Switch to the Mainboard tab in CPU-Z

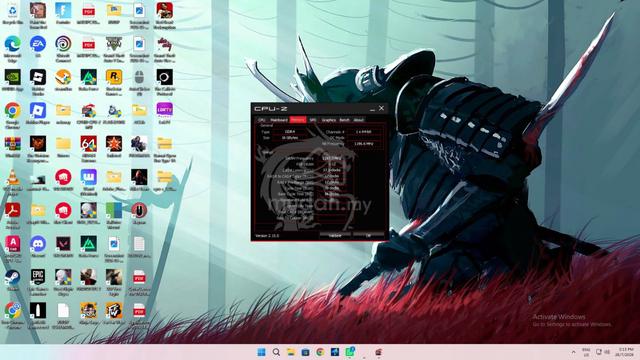279,120
